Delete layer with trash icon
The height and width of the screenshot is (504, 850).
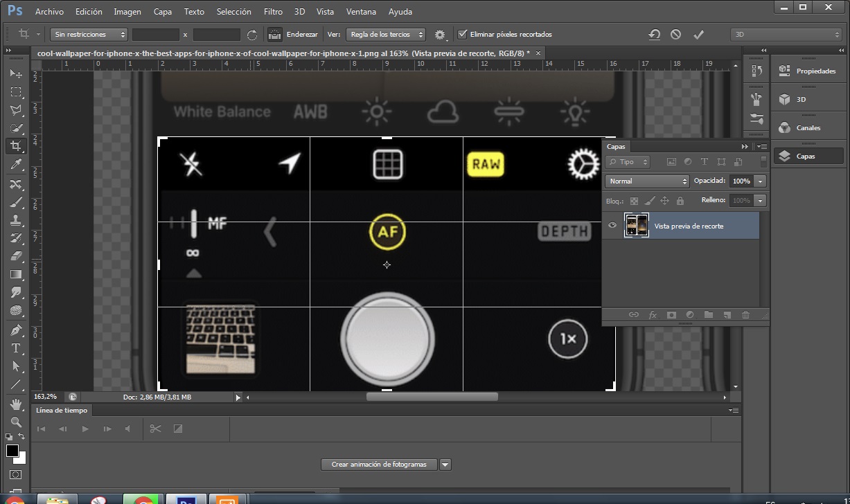[745, 314]
